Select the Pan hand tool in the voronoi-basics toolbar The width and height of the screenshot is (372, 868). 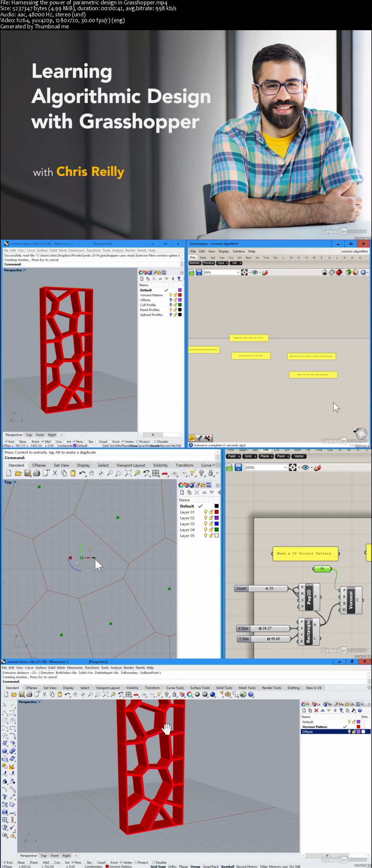tap(75, 695)
